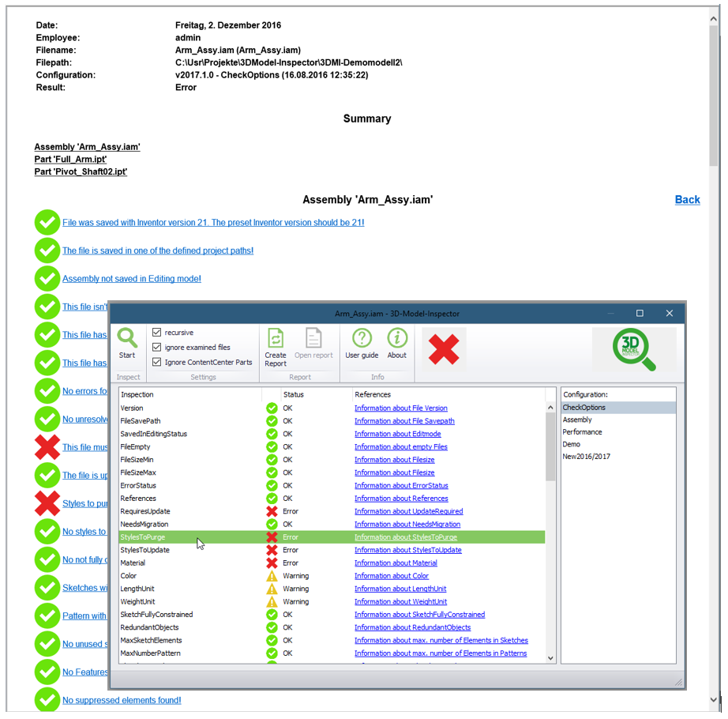
Task: Toggle the recursive checkbox
Action: pyautogui.click(x=156, y=332)
